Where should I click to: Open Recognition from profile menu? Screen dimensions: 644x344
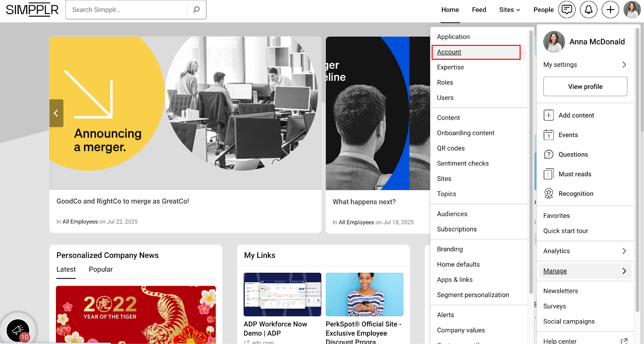point(576,194)
